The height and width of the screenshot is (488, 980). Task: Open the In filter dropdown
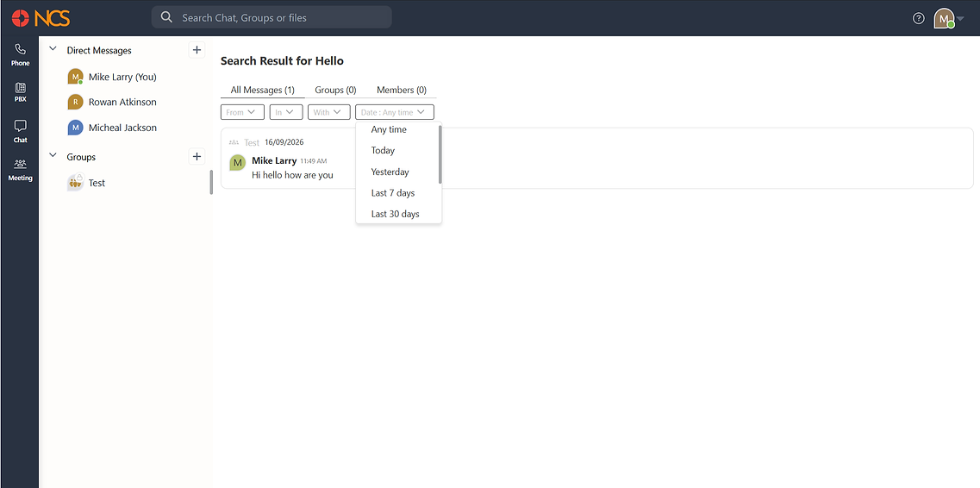pos(286,112)
